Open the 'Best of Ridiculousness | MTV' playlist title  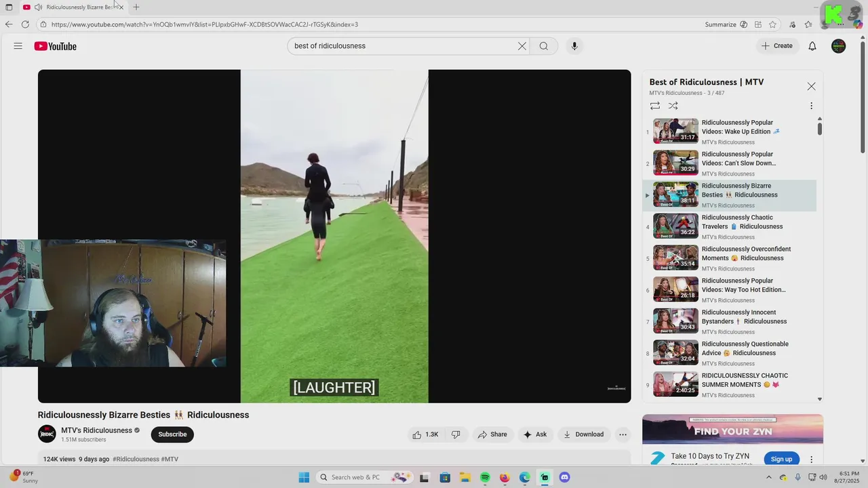(x=707, y=82)
